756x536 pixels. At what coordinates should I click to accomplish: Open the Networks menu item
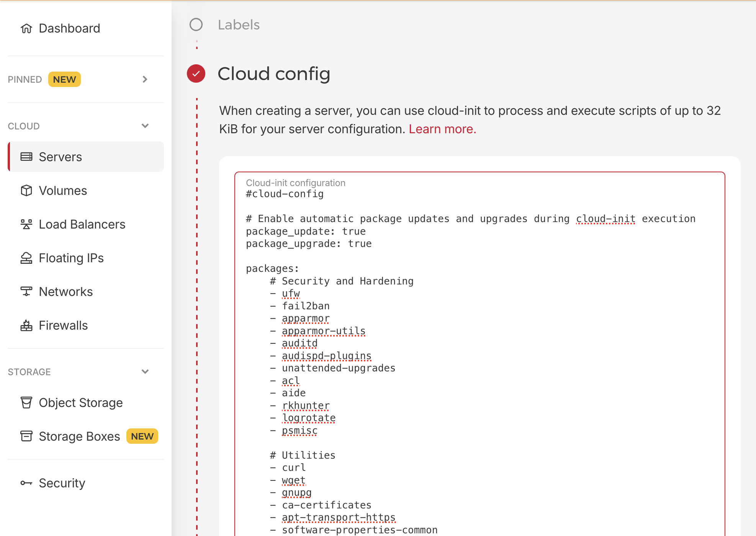click(x=66, y=291)
